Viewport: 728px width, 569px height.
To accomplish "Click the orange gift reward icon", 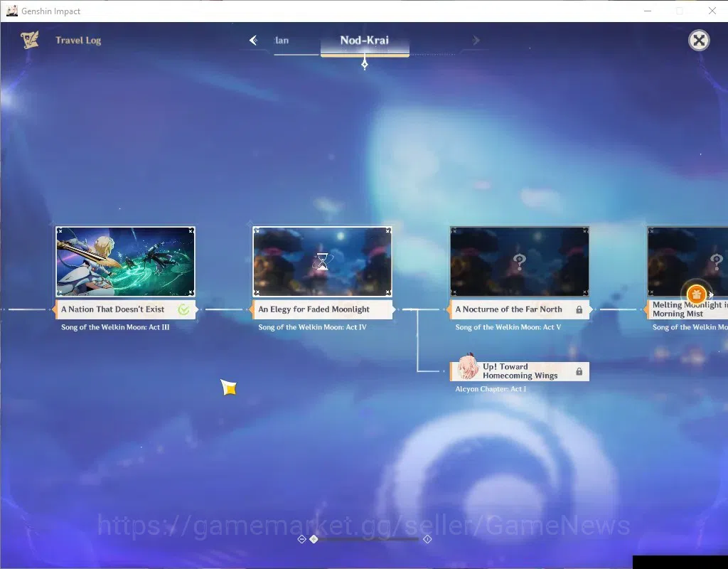I will 696,294.
